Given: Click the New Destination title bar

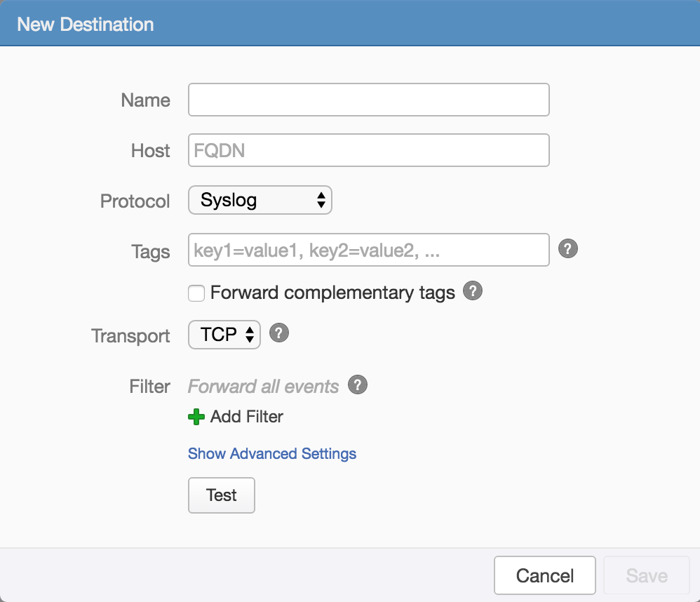Looking at the screenshot, I should 350,24.
